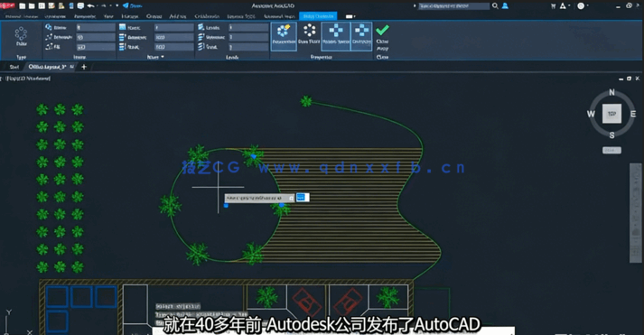644x335 pixels.
Task: Switch to the Start file tab
Action: [x=14, y=67]
